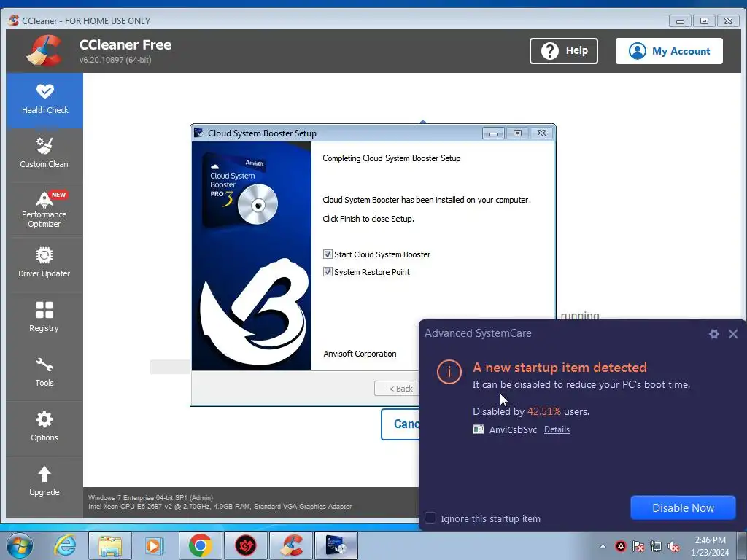Image resolution: width=747 pixels, height=560 pixels.
Task: Minimize the Cloud System Booster Setup window
Action: click(x=493, y=133)
